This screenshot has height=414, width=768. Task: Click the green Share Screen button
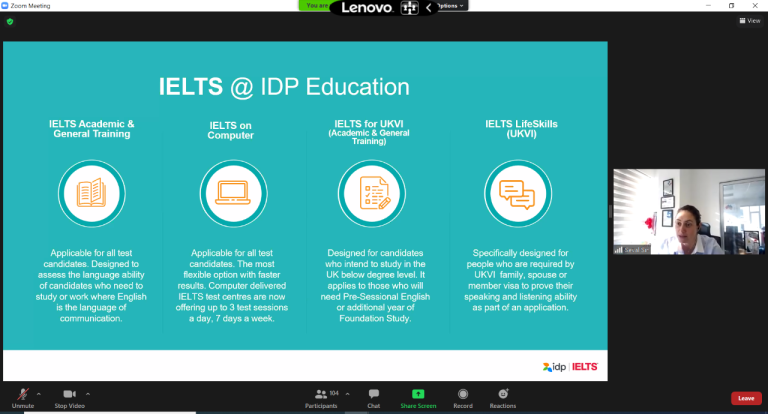418,398
